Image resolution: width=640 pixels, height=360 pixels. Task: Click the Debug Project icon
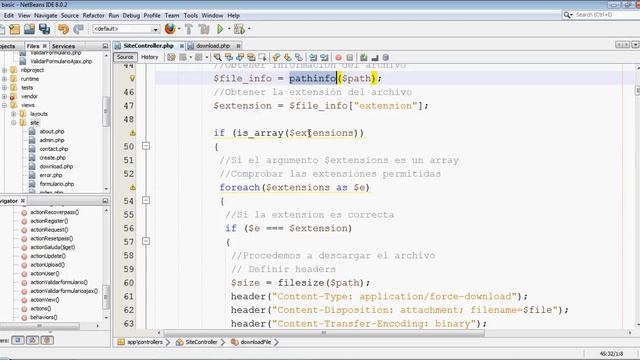point(240,29)
